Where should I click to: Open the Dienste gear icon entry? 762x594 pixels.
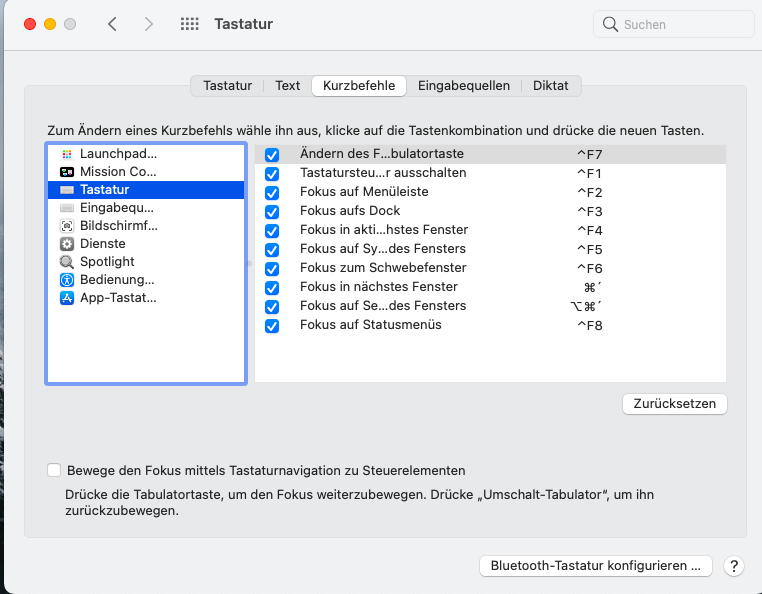point(67,244)
